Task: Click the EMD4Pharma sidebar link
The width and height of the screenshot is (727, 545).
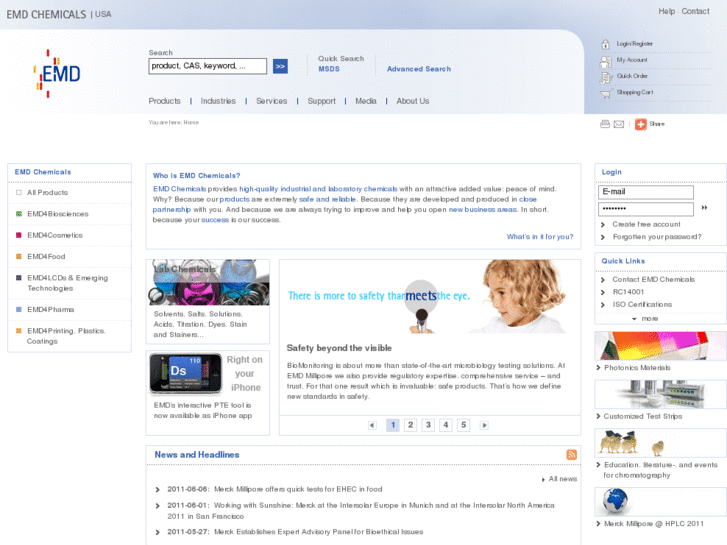Action: (51, 309)
